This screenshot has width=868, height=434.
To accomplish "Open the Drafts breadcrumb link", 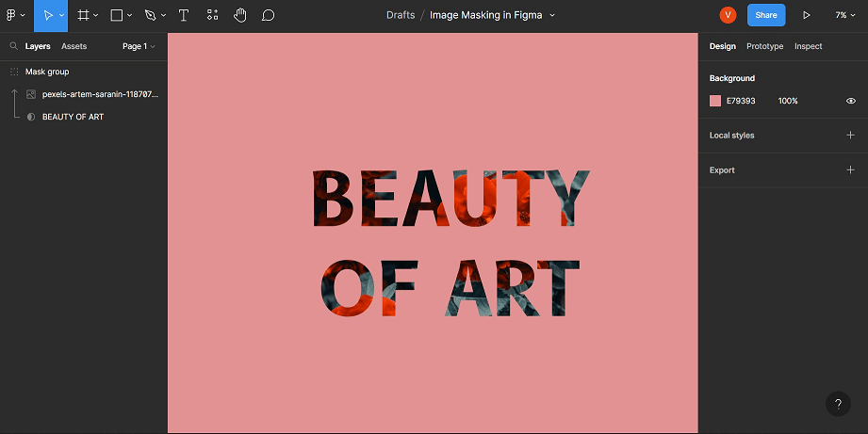I will coord(401,15).
